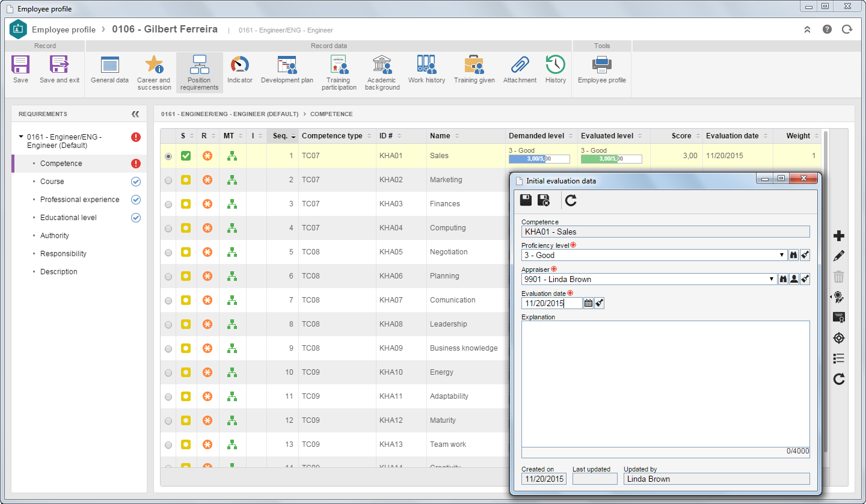Open the Attachment paperclip section
Image resolution: width=866 pixels, height=504 pixels.
pos(520,64)
